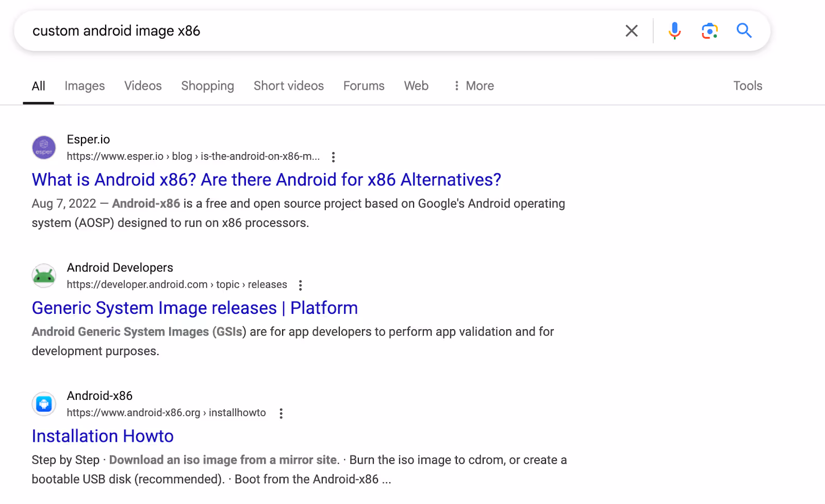This screenshot has width=825, height=504.
Task: Submit search with the magnifying glass icon
Action: pyautogui.click(x=744, y=30)
